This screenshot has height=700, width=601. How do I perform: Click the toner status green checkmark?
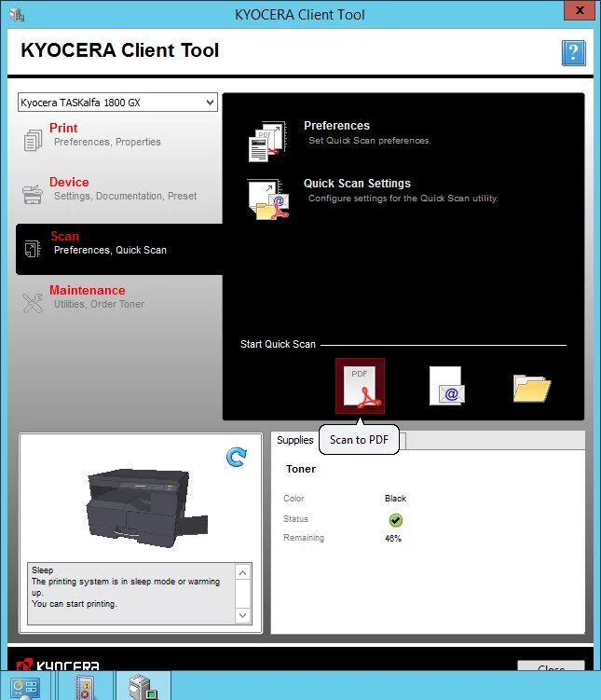click(x=396, y=520)
